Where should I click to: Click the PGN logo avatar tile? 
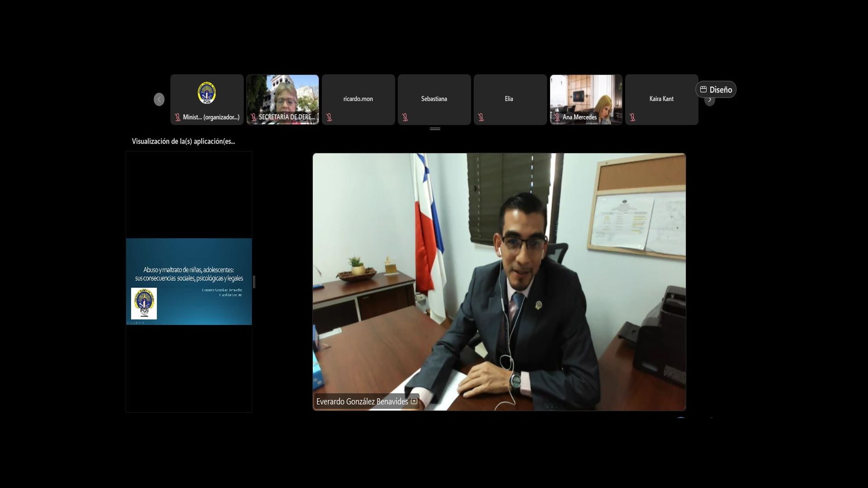pyautogui.click(x=207, y=93)
